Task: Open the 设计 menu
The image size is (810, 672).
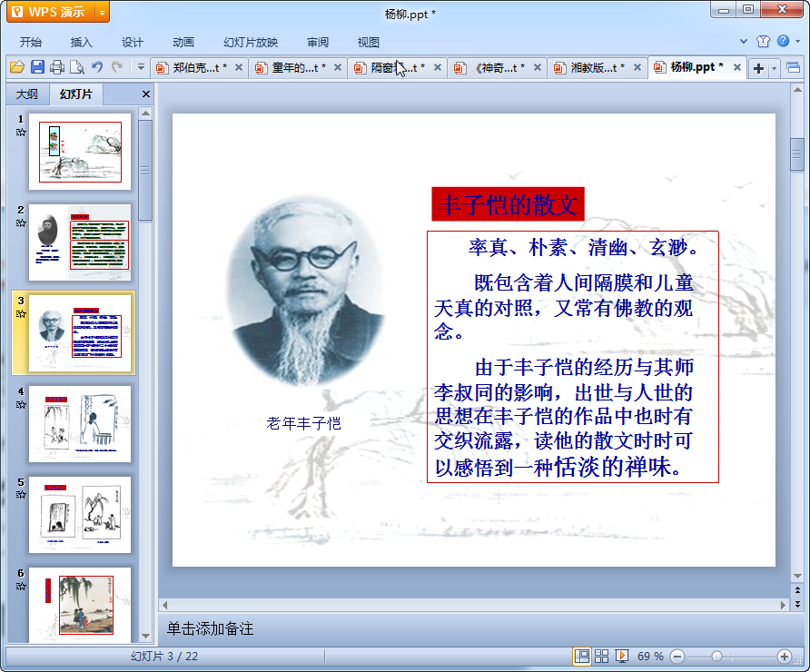Action: tap(133, 43)
